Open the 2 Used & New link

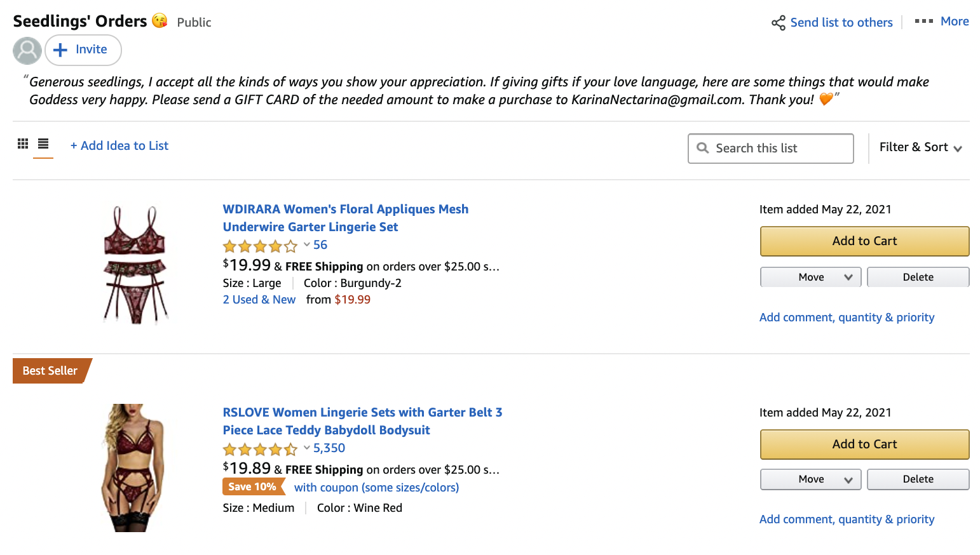click(259, 300)
